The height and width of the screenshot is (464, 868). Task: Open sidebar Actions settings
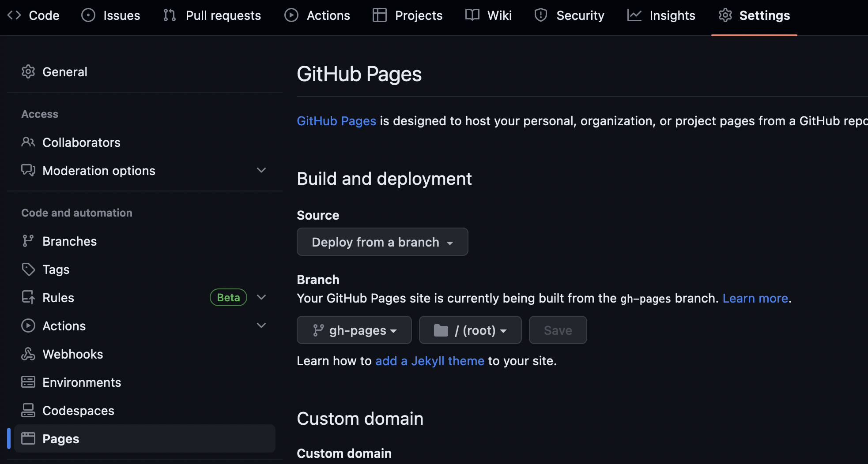[145, 326]
